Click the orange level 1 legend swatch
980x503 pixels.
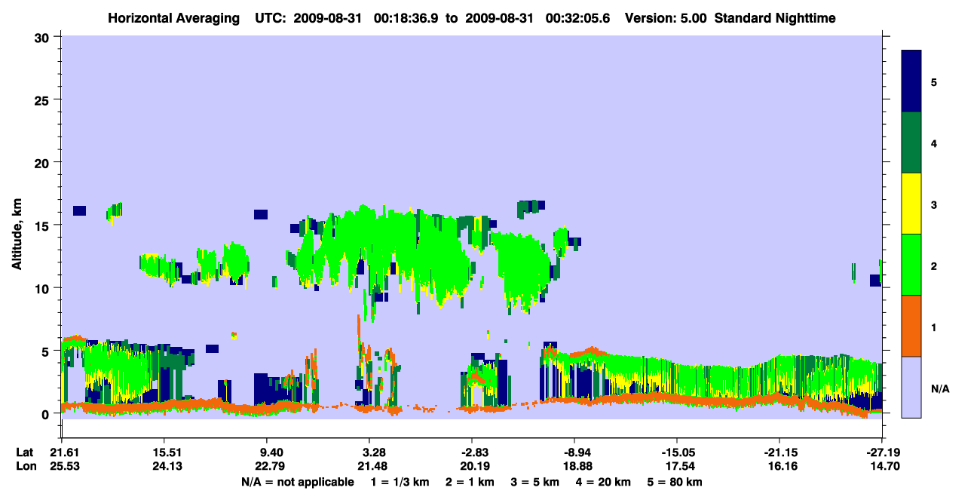tap(911, 326)
